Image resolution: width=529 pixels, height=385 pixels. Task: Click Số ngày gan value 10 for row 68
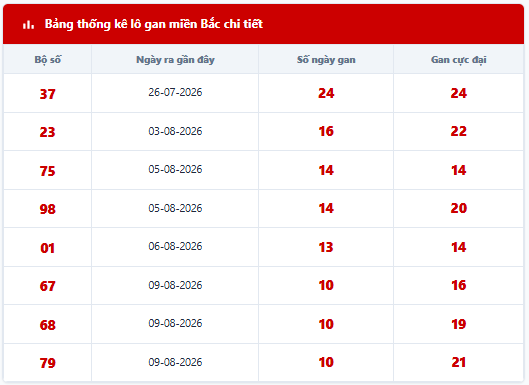326,324
